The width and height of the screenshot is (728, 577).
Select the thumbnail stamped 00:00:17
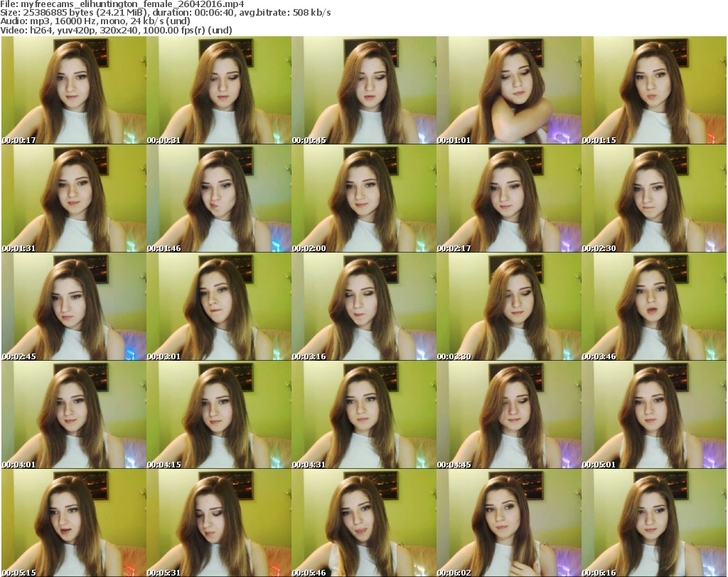point(74,90)
